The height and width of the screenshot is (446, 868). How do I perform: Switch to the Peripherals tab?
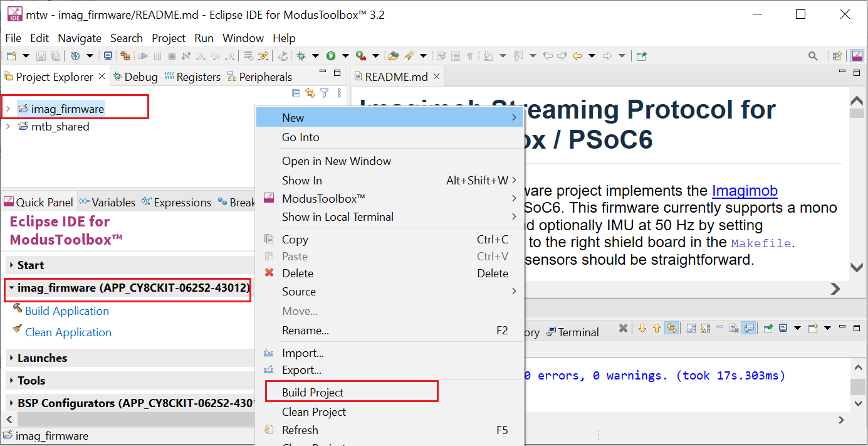coord(260,77)
